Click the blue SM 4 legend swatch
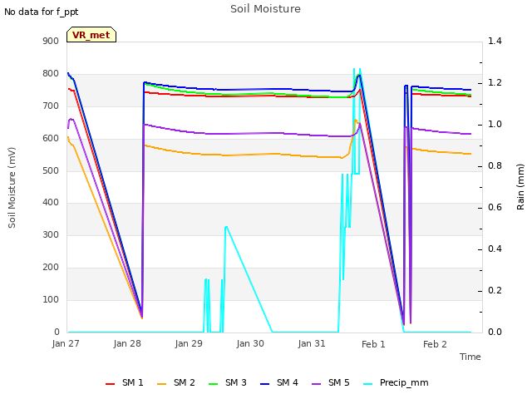 click(x=265, y=384)
